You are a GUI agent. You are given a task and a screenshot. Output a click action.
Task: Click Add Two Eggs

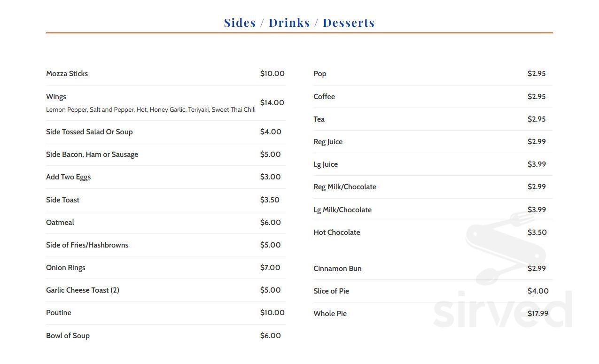pyautogui.click(x=68, y=177)
